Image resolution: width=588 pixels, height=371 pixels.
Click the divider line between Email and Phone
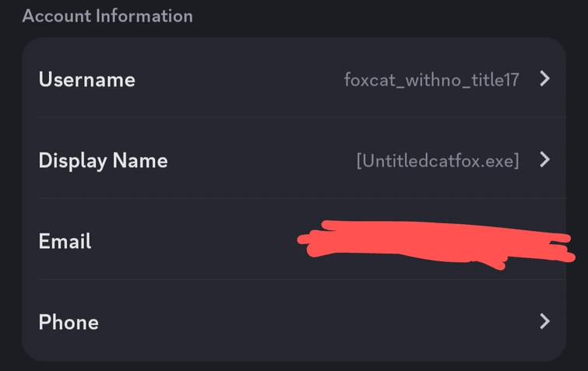[294, 280]
